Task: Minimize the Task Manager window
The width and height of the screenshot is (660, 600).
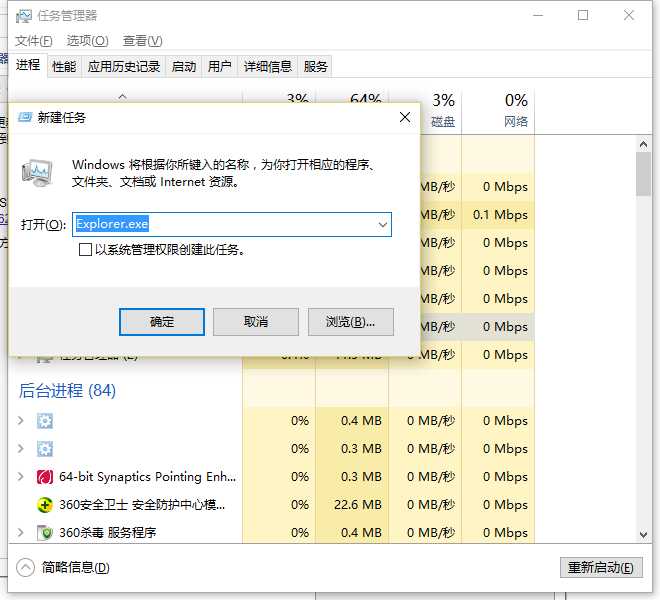Action: tap(538, 16)
